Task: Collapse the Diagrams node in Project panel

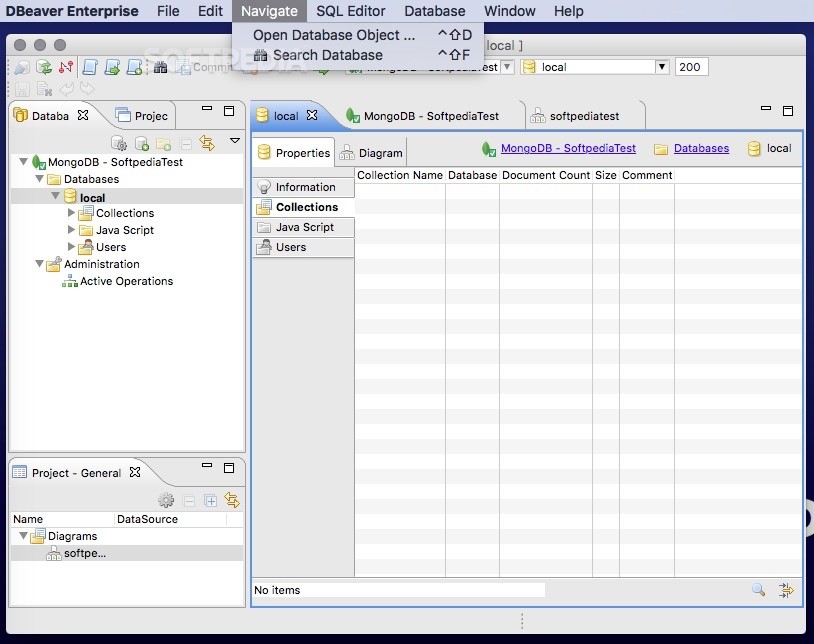Action: (23, 535)
